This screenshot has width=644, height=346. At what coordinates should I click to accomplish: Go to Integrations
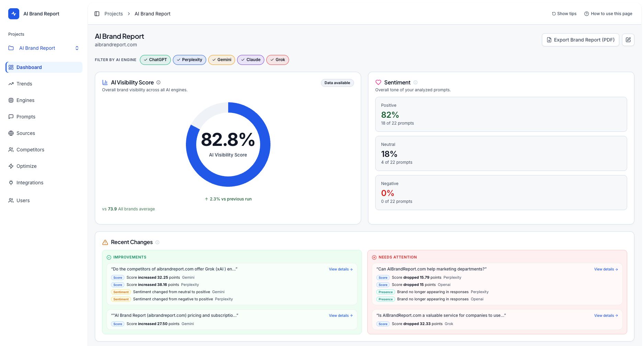click(x=44, y=183)
